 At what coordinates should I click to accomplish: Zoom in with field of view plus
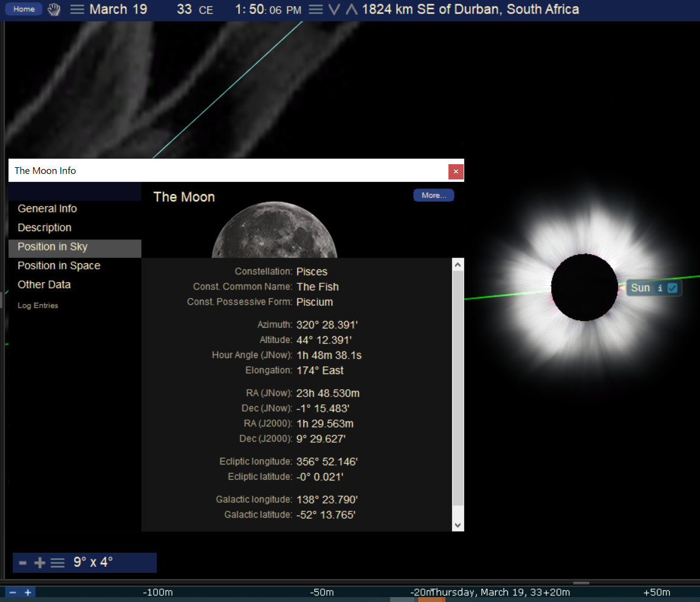click(39, 562)
